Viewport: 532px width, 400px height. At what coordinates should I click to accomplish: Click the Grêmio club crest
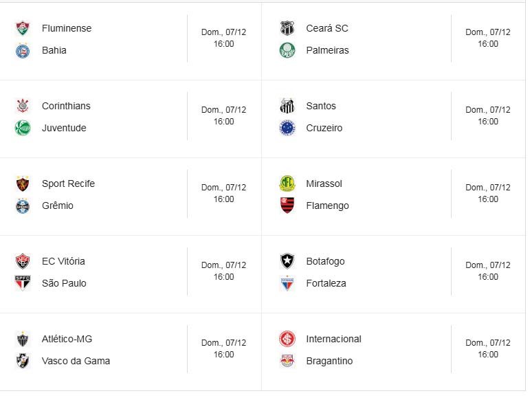coord(23,205)
